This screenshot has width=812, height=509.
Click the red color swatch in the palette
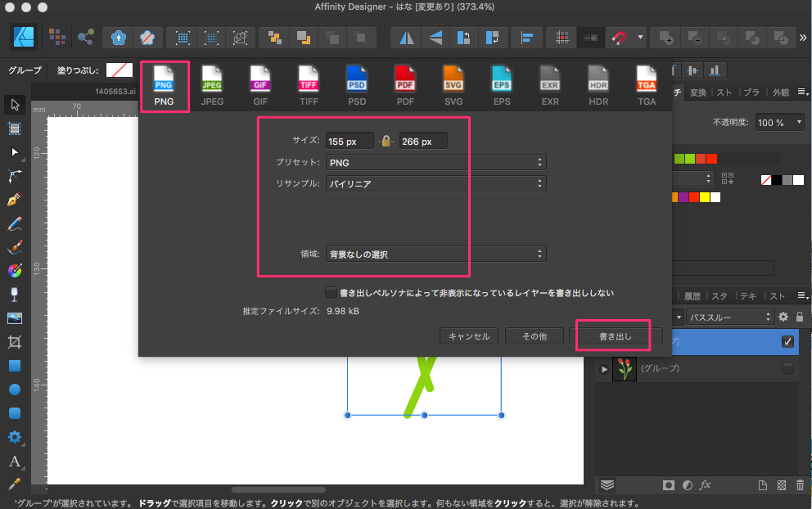click(x=711, y=158)
